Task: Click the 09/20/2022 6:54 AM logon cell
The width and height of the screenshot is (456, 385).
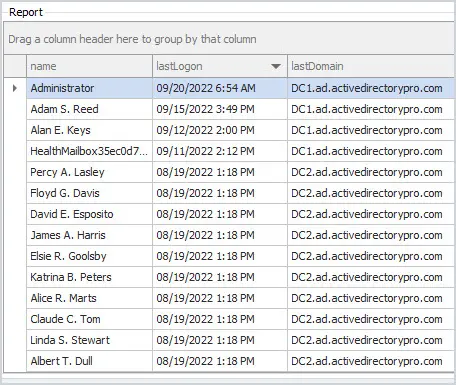Action: pyautogui.click(x=220, y=88)
